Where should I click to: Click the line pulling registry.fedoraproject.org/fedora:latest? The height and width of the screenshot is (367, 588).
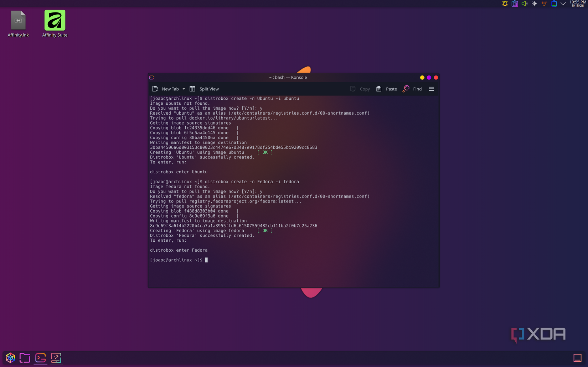tap(226, 201)
